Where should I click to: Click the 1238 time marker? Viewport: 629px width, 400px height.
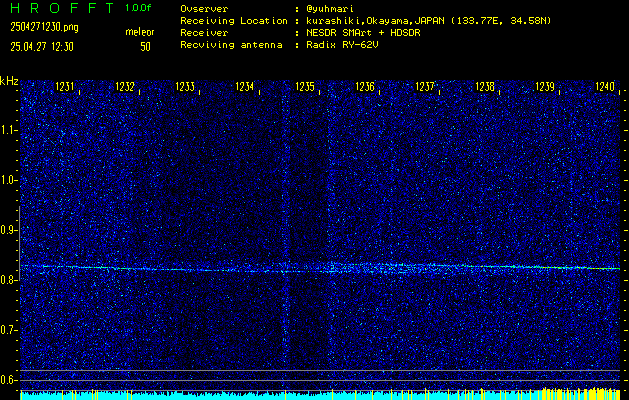(485, 87)
